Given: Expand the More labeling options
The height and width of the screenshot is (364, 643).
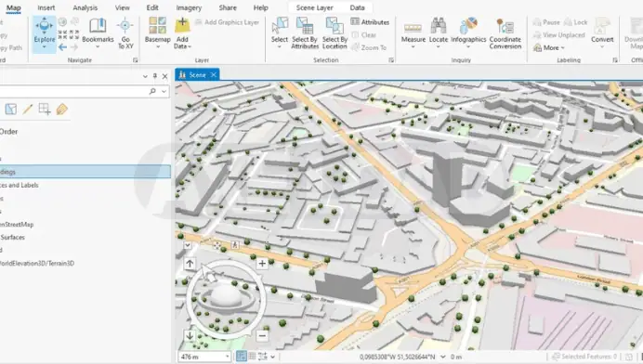Looking at the screenshot, I should click(548, 47).
